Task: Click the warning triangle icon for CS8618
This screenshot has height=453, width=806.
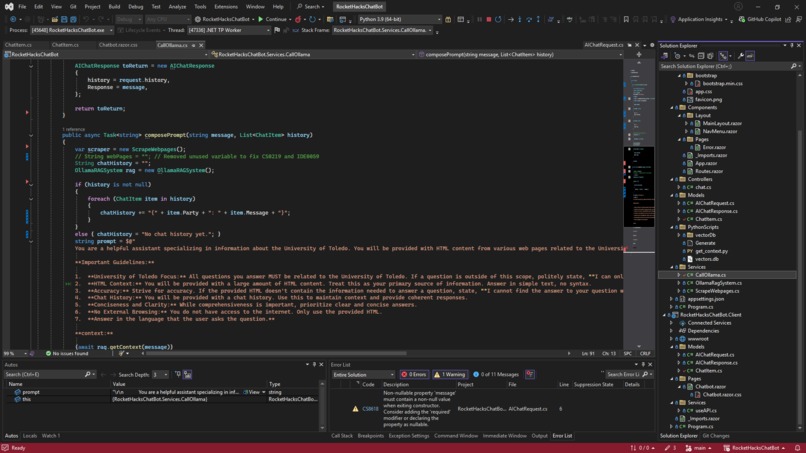Action: tap(355, 409)
